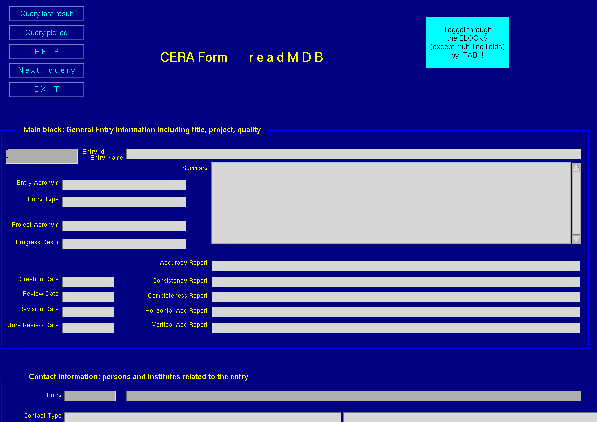Click the Contact Type left field
The image size is (597, 422).
[x=203, y=417]
